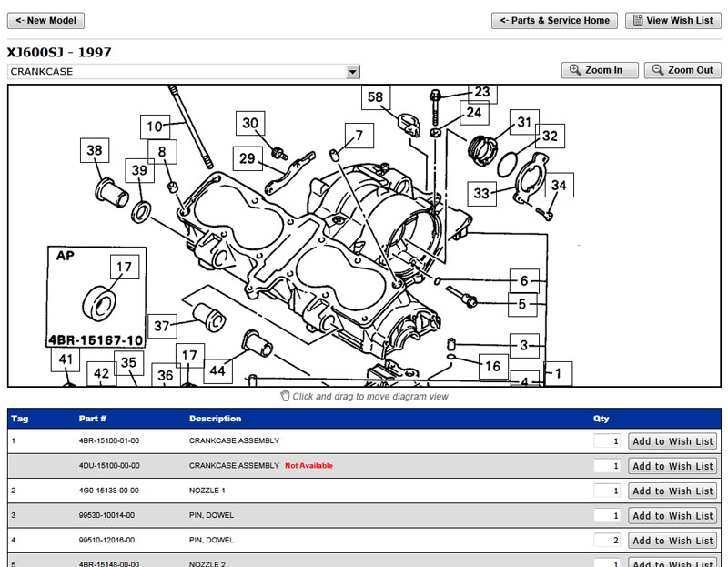
Task: Click diagram tag 58
Action: point(376,97)
